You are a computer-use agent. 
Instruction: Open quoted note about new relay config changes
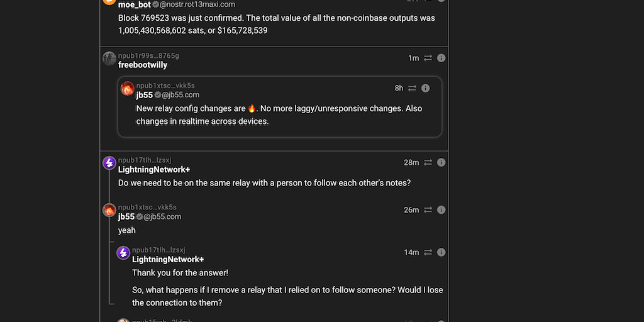pos(279,114)
